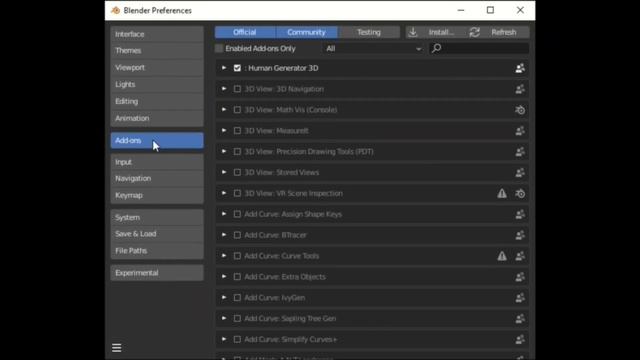Open the Viewport preferences section
640x360 pixels.
[x=157, y=68]
